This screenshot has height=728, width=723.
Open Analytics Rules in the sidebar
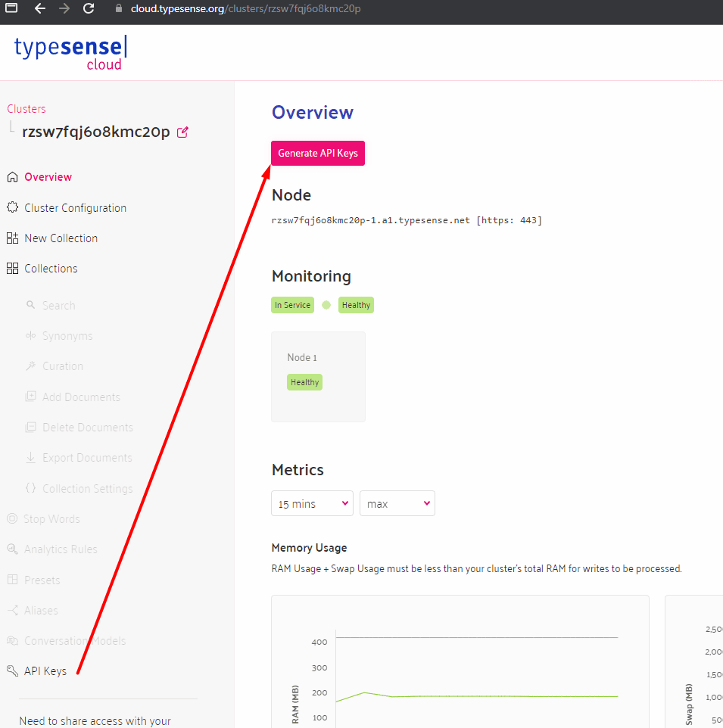click(61, 549)
